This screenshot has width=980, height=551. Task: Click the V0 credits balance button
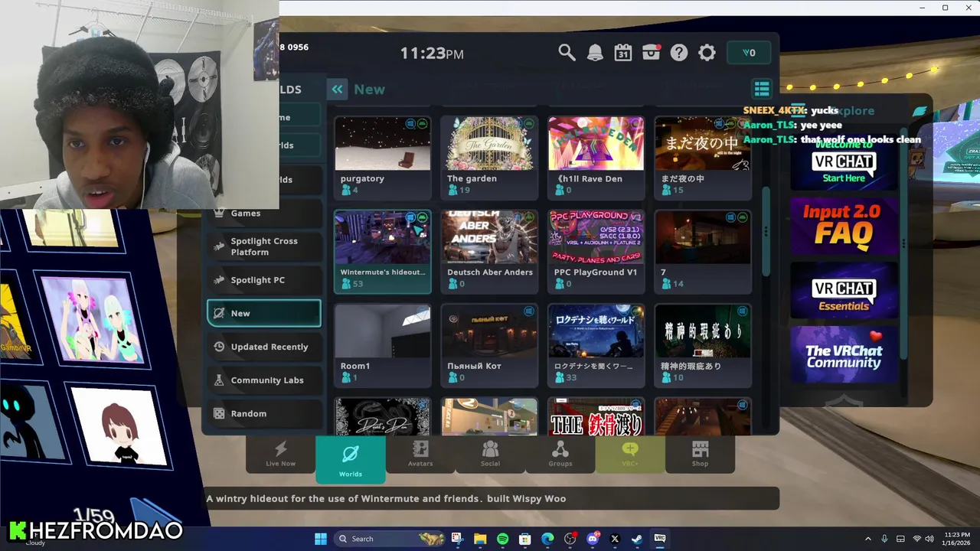point(749,53)
